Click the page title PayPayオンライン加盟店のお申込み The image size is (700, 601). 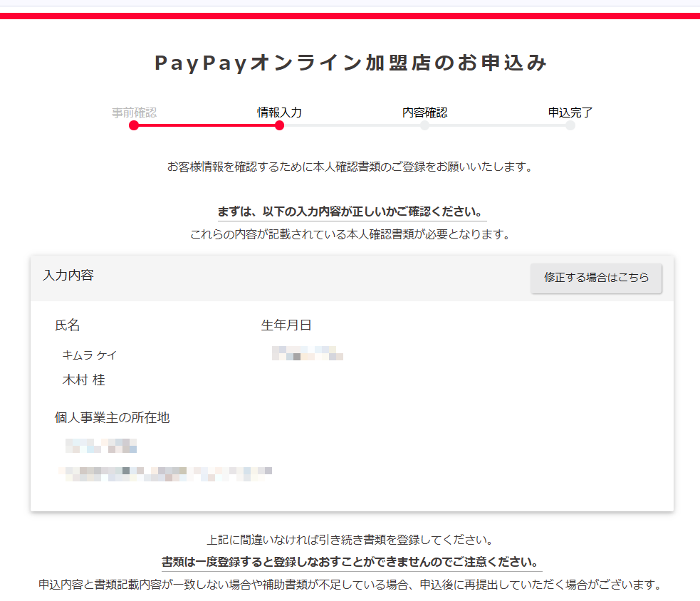pos(350,63)
